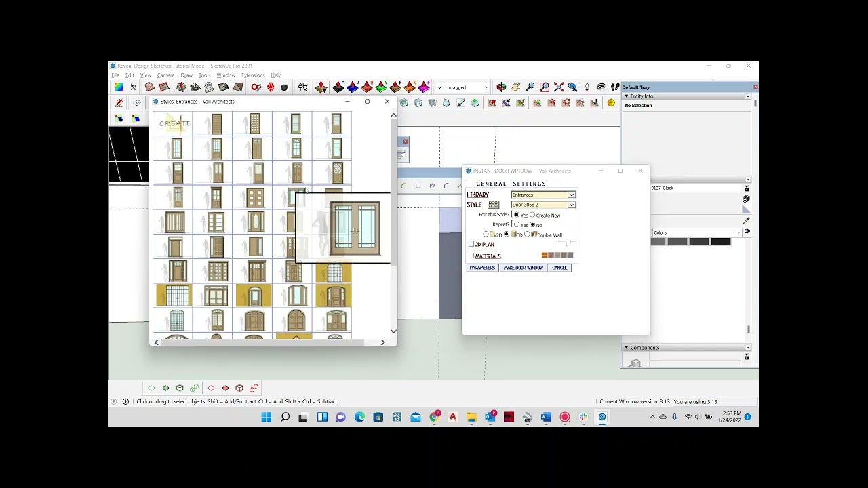Collapse the Entity Info panel

click(627, 96)
